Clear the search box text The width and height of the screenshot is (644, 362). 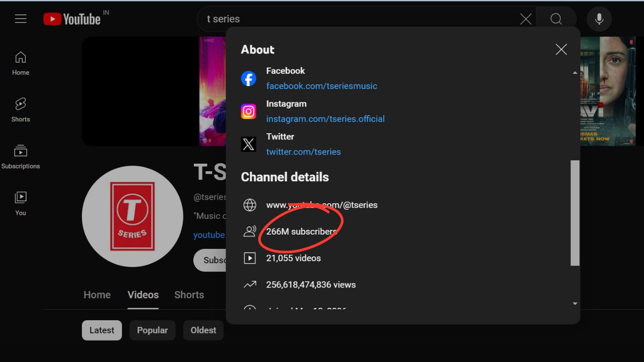(525, 19)
